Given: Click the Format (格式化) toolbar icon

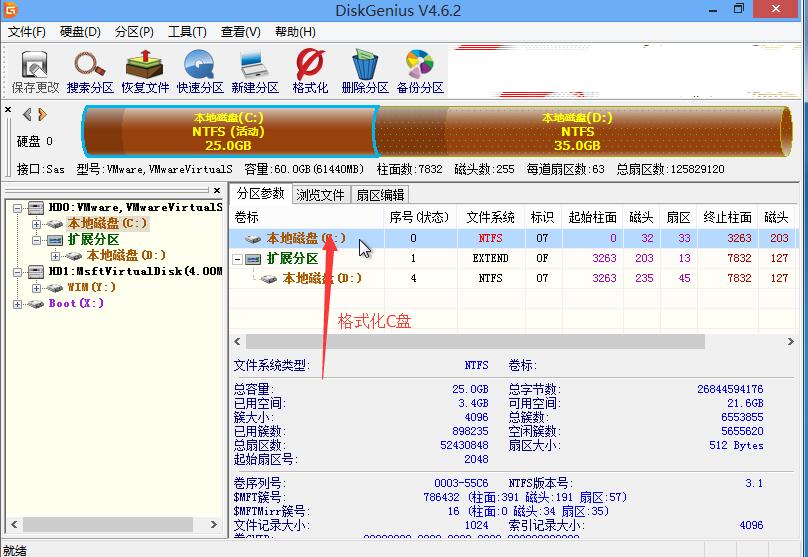Looking at the screenshot, I should coord(310,72).
